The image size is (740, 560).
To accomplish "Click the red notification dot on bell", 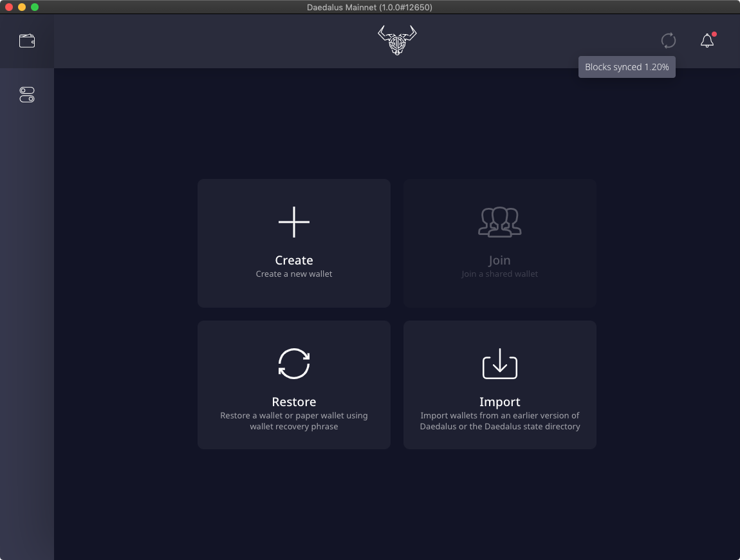I will pyautogui.click(x=714, y=34).
